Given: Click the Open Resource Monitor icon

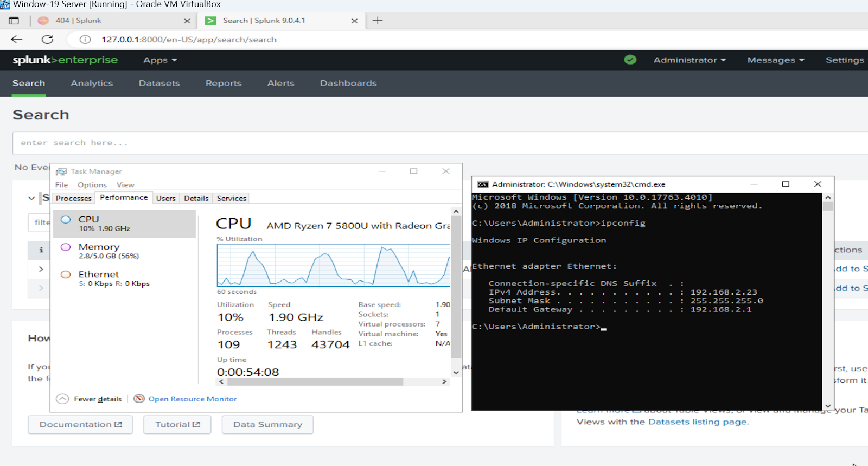Looking at the screenshot, I should coord(139,399).
